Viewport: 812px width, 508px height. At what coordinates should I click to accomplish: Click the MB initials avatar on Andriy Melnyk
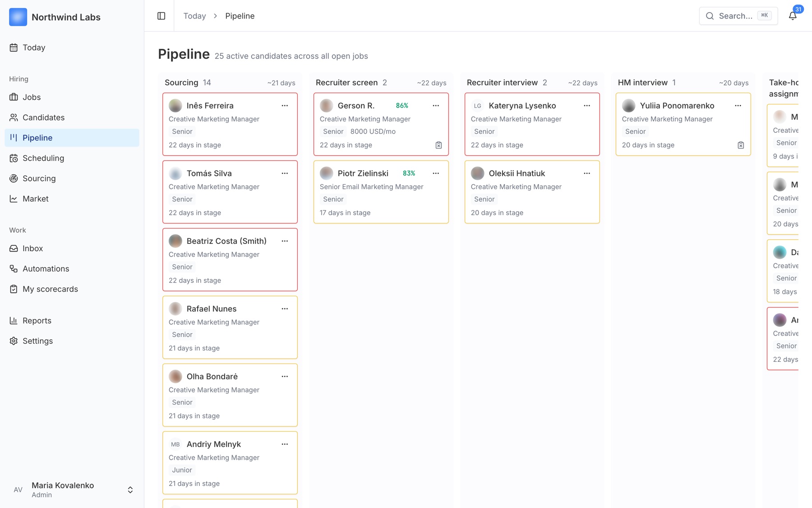click(175, 444)
